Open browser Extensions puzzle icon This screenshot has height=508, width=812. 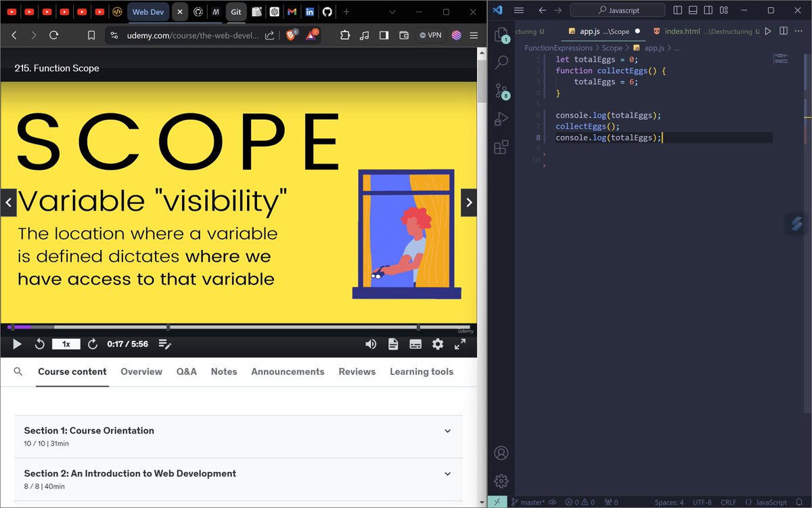click(x=345, y=35)
